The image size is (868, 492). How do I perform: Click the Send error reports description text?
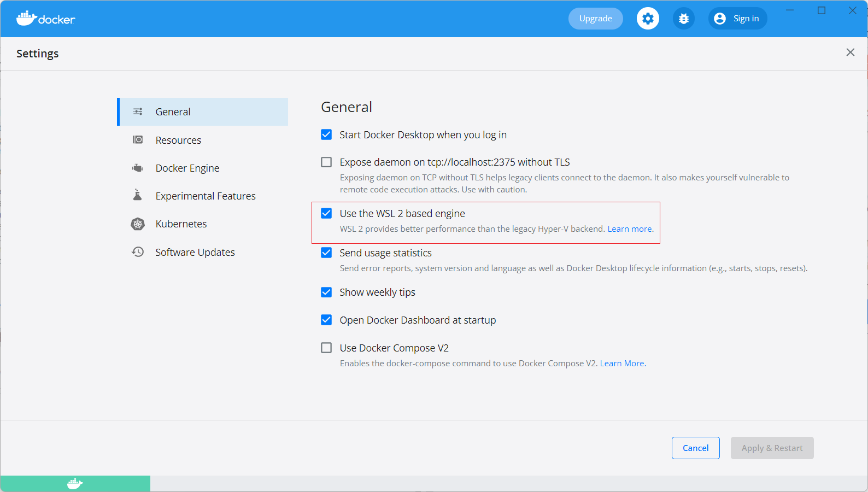click(574, 268)
